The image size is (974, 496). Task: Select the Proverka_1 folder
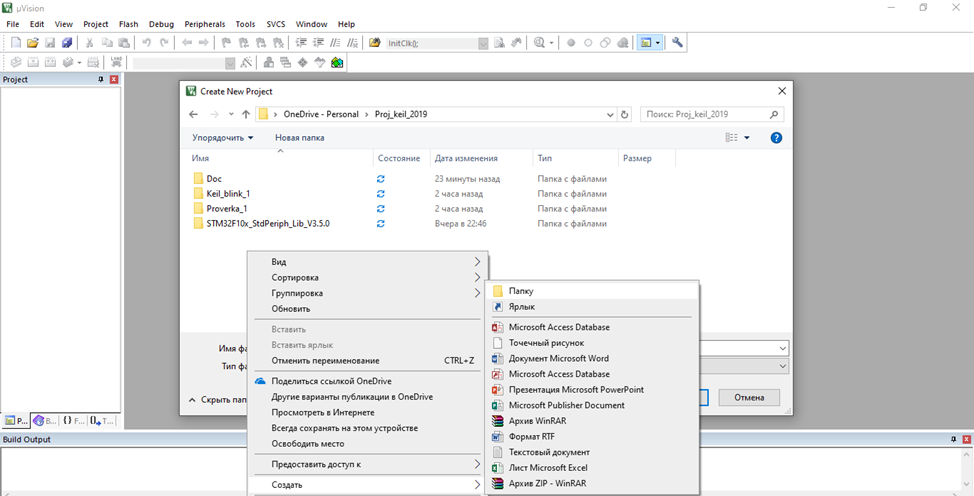point(226,208)
